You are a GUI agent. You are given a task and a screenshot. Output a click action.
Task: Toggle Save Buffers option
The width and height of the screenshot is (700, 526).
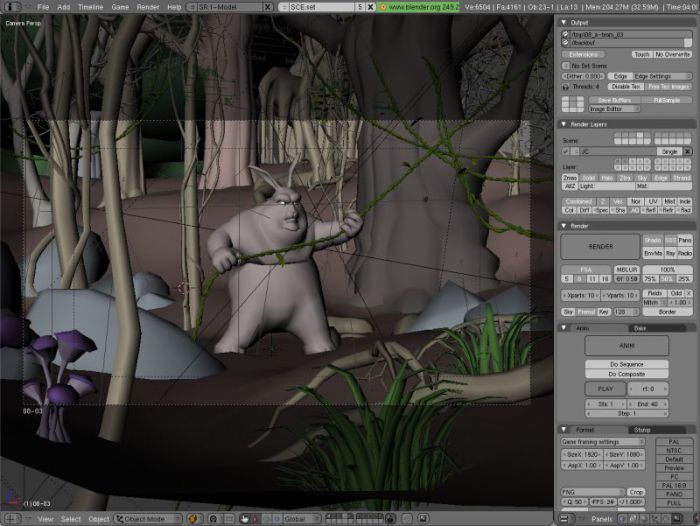(614, 100)
